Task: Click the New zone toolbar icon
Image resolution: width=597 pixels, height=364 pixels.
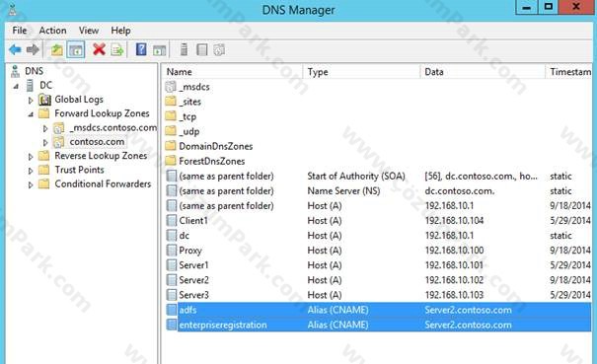Action: pos(219,50)
